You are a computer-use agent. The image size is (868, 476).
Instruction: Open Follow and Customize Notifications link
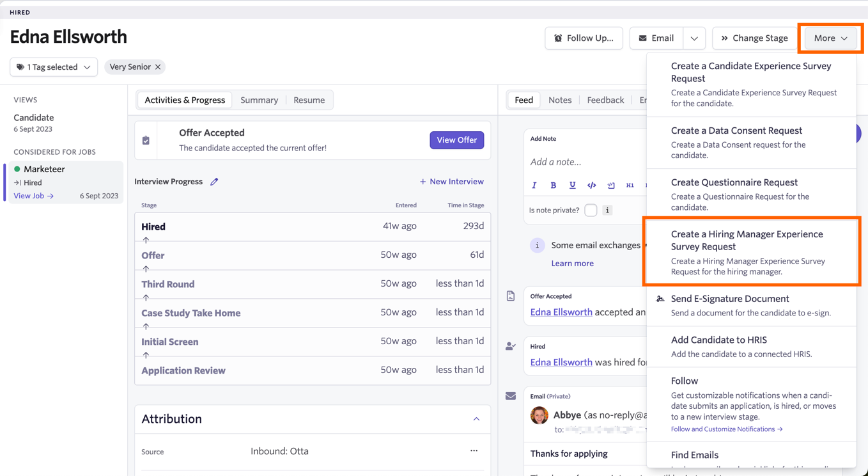(x=727, y=429)
